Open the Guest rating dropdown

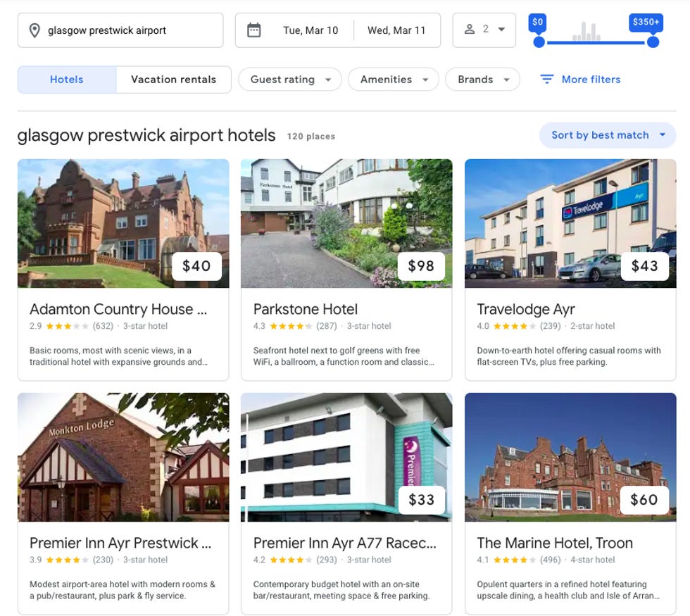pyautogui.click(x=290, y=80)
